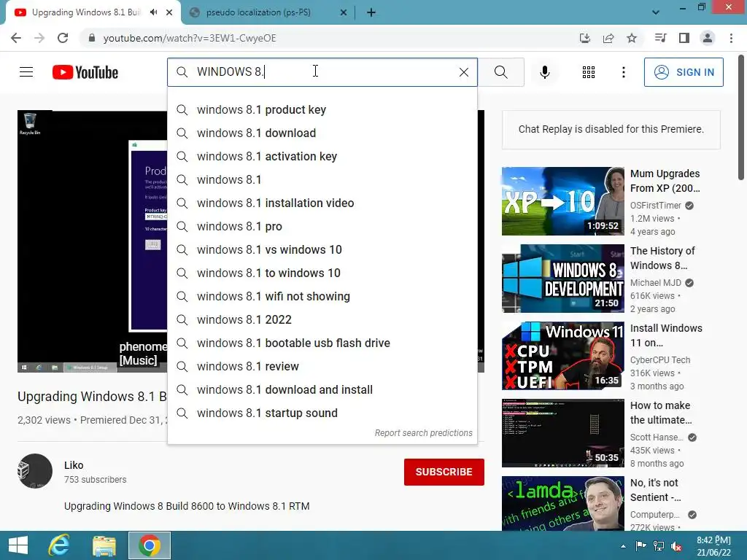This screenshot has height=560, width=747.
Task: Open a new Chrome tab
Action: click(x=371, y=12)
